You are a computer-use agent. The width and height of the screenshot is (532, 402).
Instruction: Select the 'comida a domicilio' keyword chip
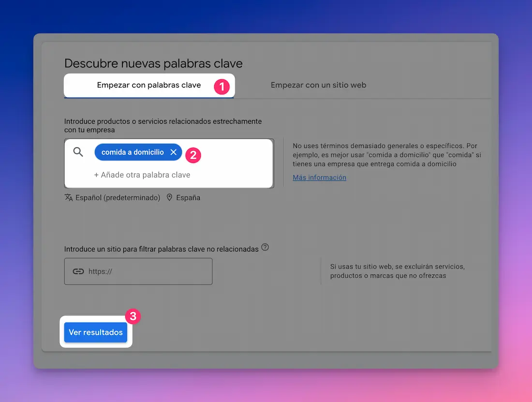(132, 152)
